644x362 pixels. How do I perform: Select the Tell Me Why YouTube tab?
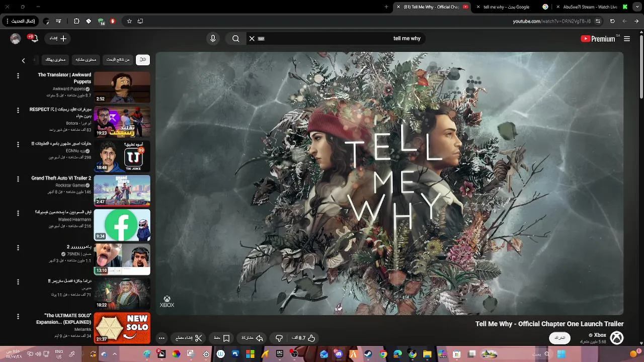(432, 7)
